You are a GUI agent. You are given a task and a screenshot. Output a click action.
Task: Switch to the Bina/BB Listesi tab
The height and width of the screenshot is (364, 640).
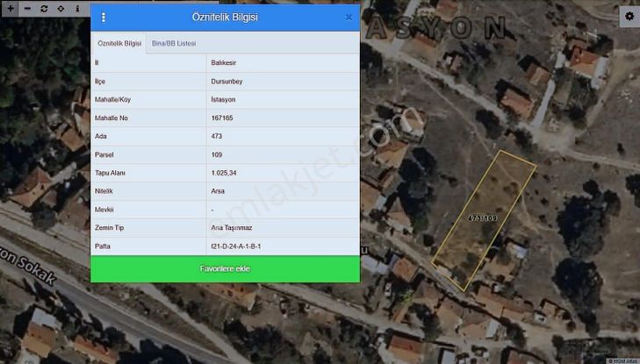pyautogui.click(x=174, y=43)
